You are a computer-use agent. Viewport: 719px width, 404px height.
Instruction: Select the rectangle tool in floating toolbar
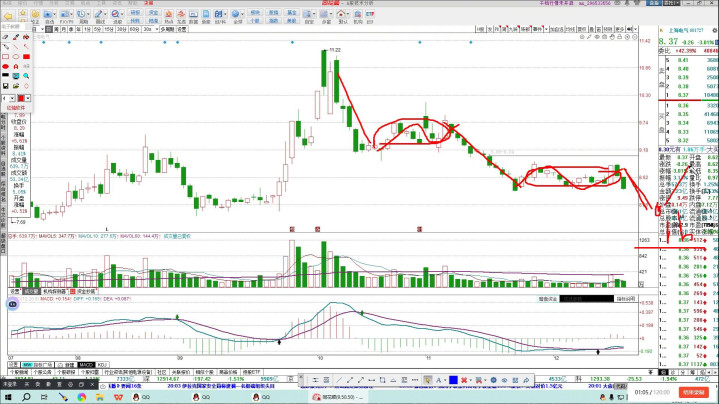(382, 380)
